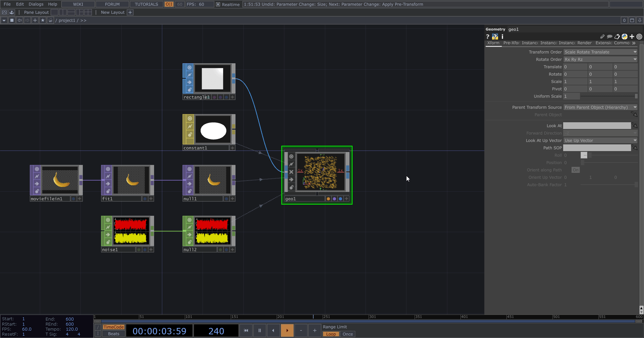Screen dimensions: 644x338
Task: Click the Home network icon in path bar
Action: [x=50, y=20]
